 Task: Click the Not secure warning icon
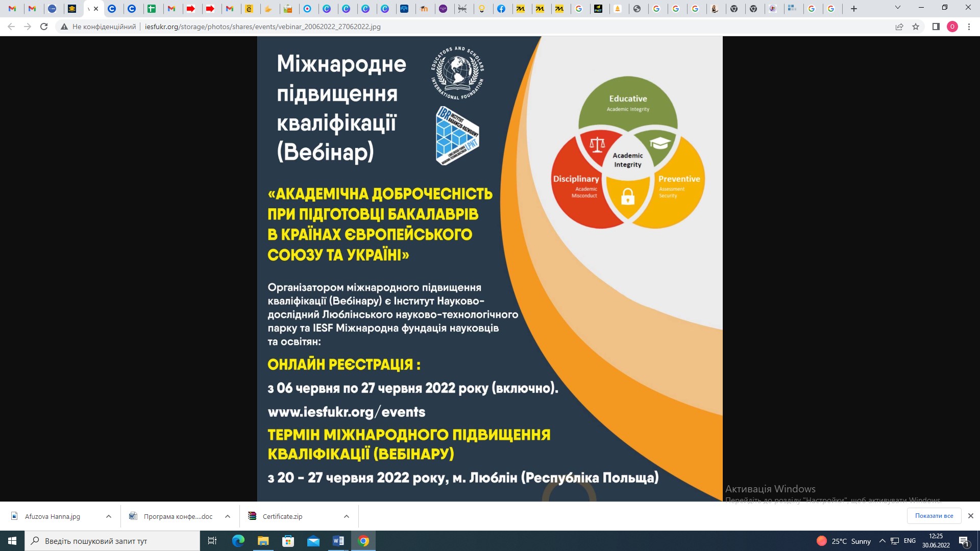coord(64,27)
